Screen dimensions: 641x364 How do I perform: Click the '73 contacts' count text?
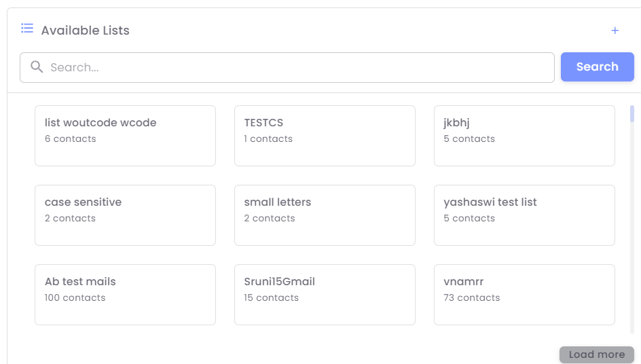tap(471, 297)
